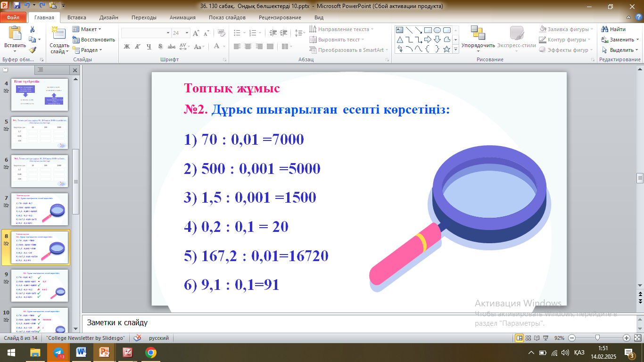This screenshot has width=644, height=362.
Task: Cut selection with the scissors icon
Action: pos(32,29)
